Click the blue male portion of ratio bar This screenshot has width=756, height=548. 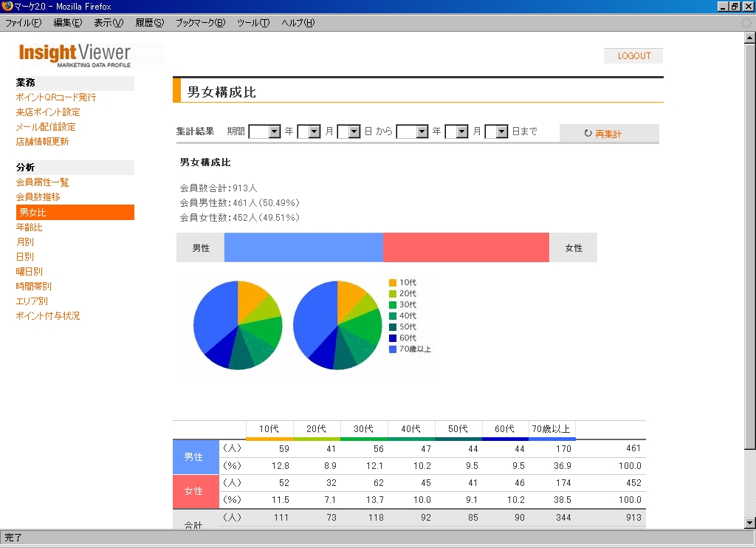tap(303, 247)
